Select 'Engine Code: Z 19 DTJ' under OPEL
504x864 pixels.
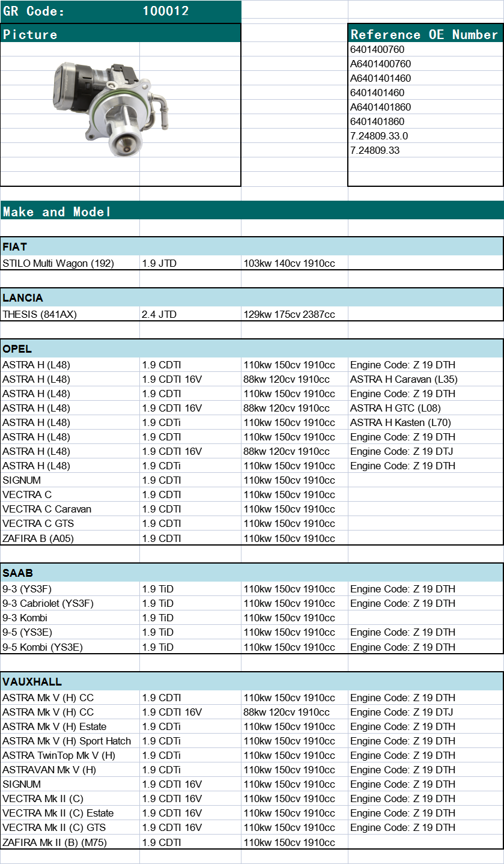point(402,451)
